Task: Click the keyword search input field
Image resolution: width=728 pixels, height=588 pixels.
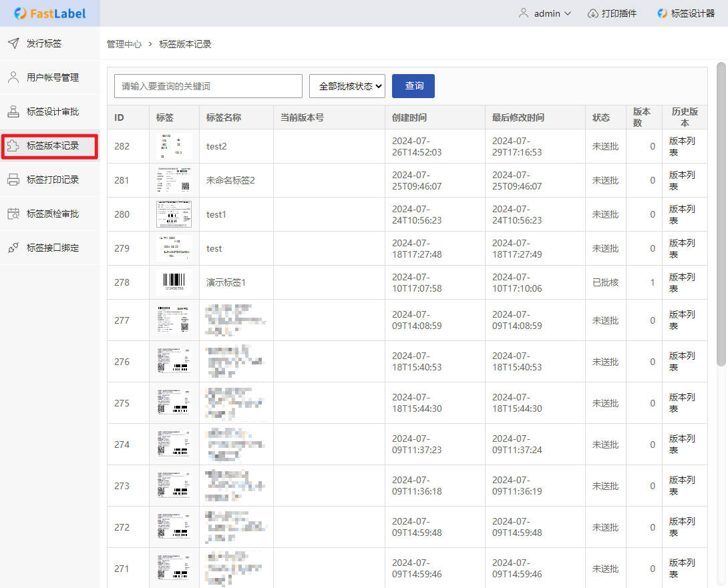Action: click(x=208, y=86)
